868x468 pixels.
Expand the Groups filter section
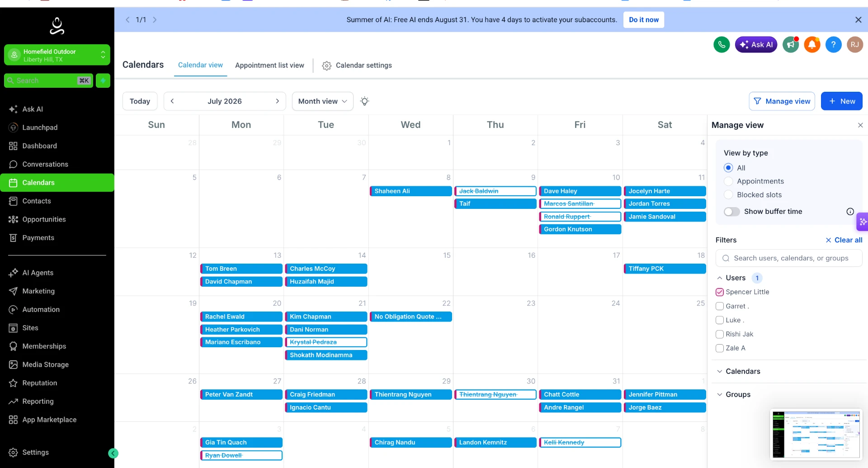[x=720, y=395]
